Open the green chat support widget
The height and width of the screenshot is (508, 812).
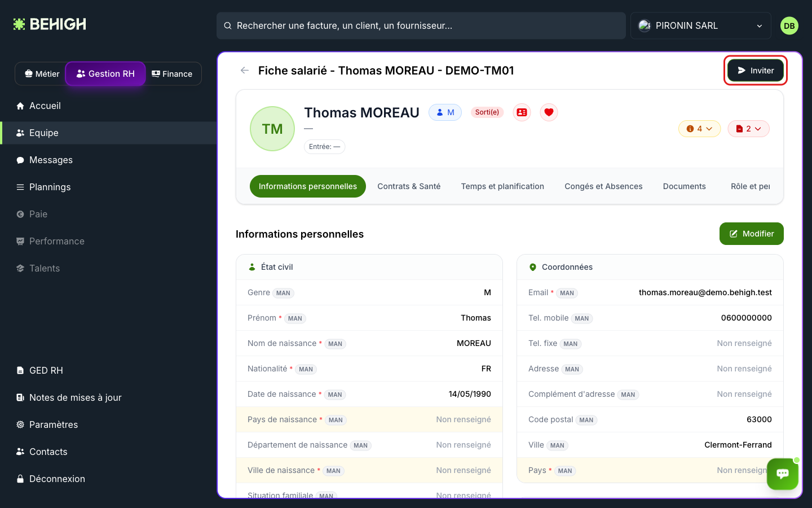click(x=783, y=474)
